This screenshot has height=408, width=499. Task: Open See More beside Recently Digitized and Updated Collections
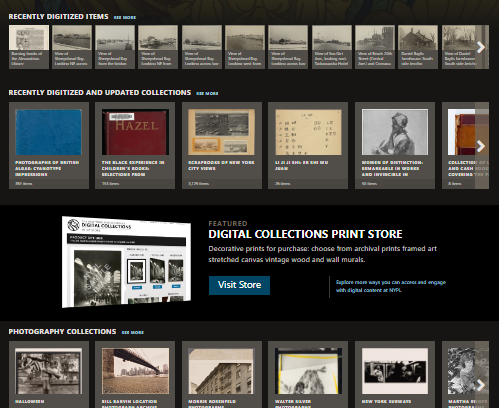point(207,93)
